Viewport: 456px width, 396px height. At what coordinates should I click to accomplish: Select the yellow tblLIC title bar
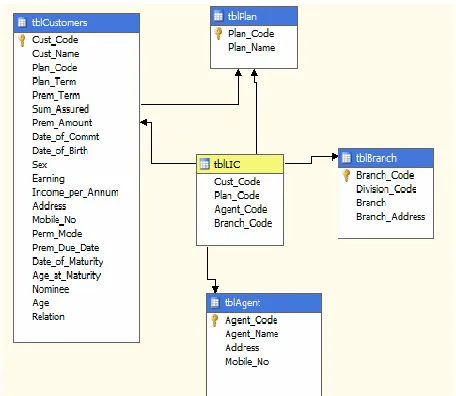[x=240, y=164]
